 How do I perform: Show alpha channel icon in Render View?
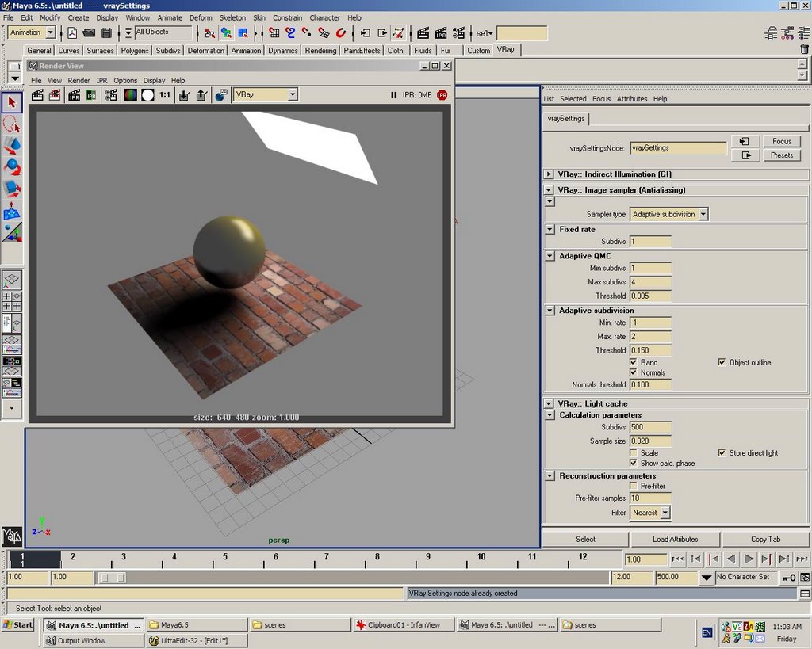pos(147,95)
